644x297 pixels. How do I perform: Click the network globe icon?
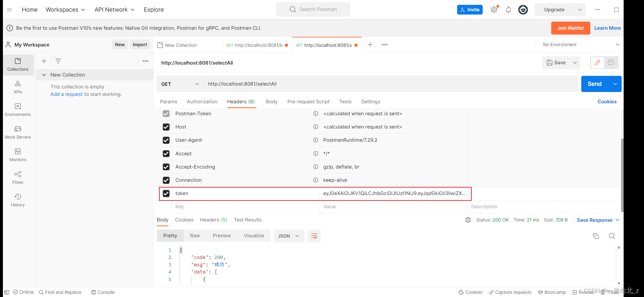tap(468, 220)
